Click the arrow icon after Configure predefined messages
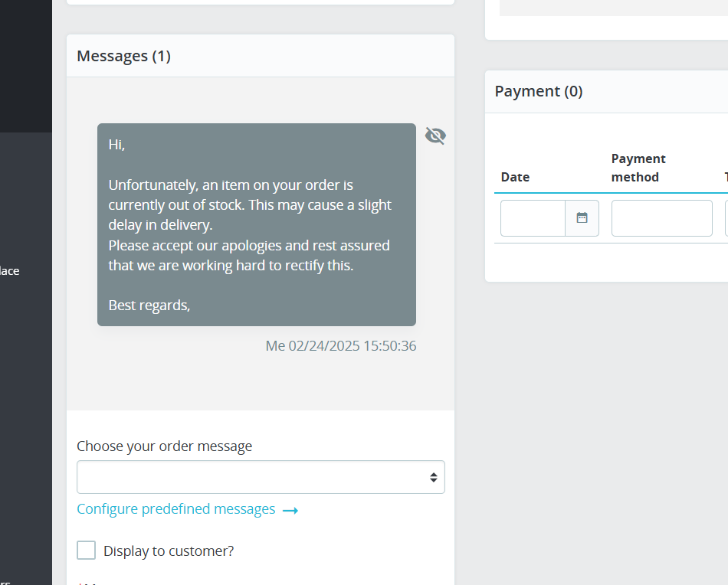 pos(290,510)
